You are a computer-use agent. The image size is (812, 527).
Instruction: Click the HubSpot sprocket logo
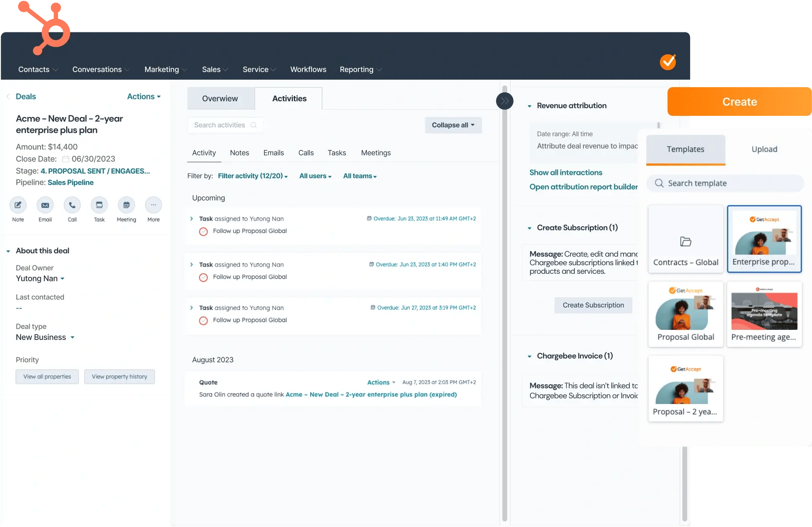point(45,28)
